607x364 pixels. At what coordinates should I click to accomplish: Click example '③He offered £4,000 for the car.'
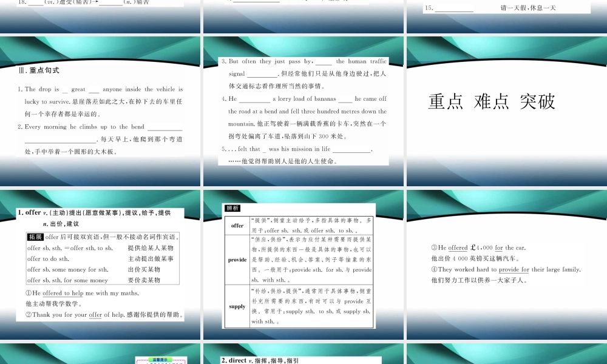[478, 248]
